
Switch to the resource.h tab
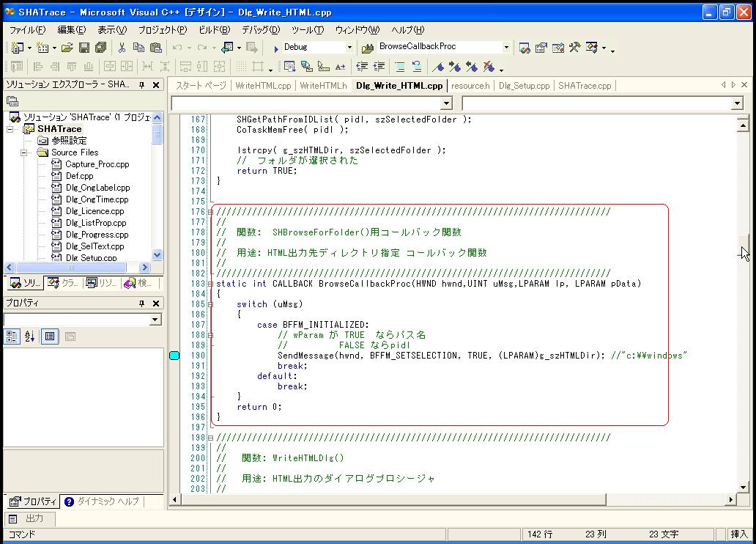coord(470,86)
